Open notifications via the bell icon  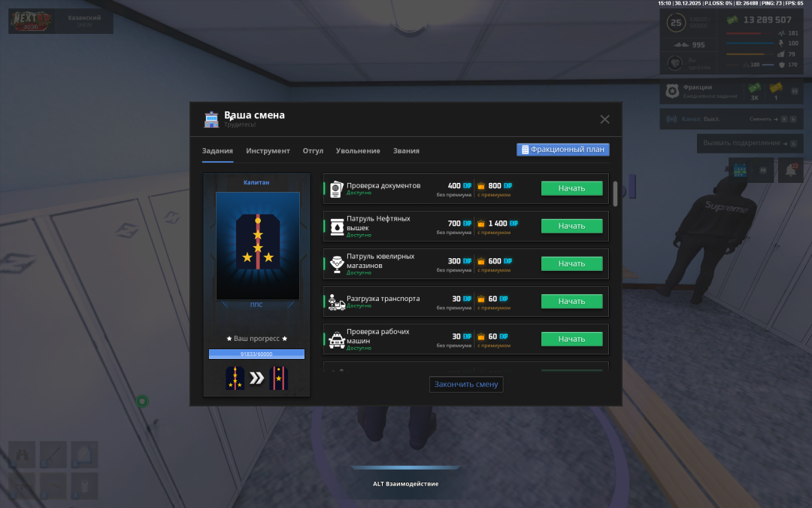coord(790,171)
